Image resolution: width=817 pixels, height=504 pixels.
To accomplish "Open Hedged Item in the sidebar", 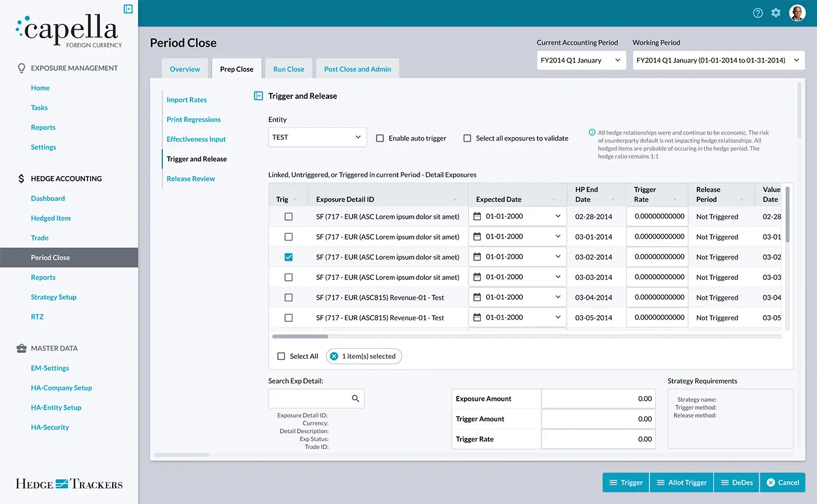I will [x=51, y=218].
